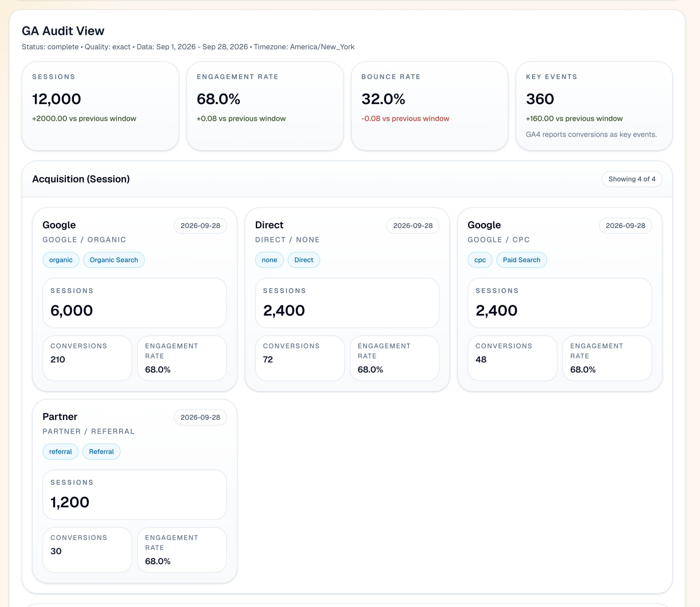Click the 6,000 sessions value
700x607 pixels.
[x=72, y=311]
